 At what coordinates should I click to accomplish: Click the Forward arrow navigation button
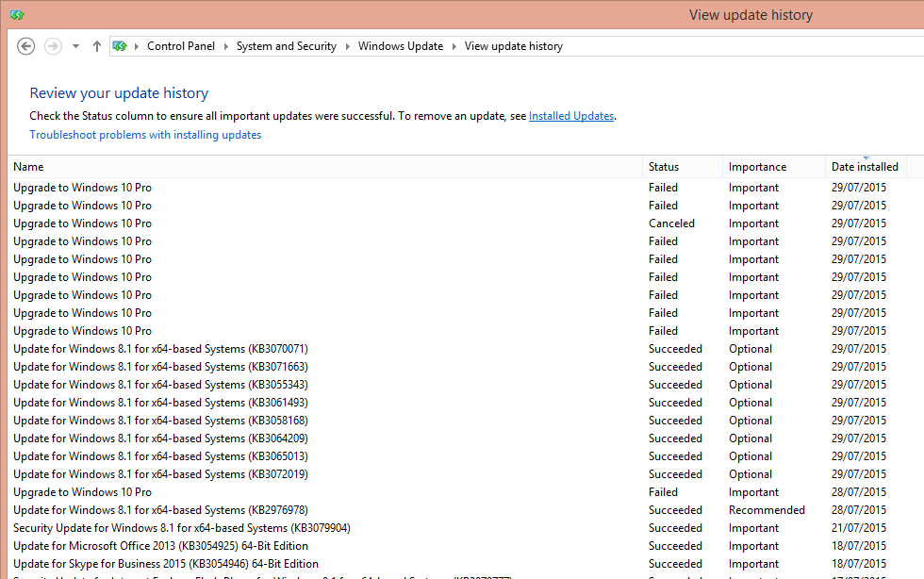(53, 46)
